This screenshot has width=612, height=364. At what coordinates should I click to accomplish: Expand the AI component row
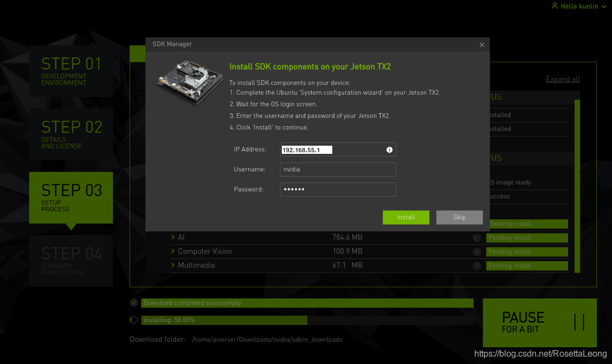coord(172,237)
